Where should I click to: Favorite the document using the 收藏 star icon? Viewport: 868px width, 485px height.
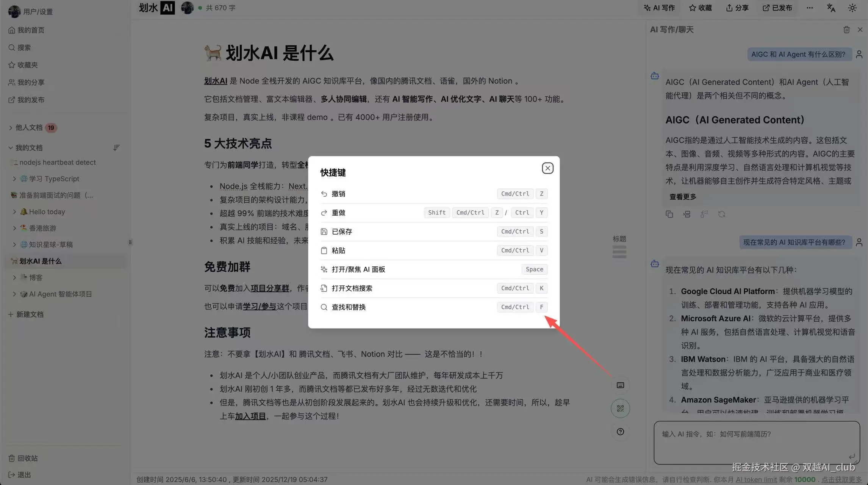tap(700, 8)
